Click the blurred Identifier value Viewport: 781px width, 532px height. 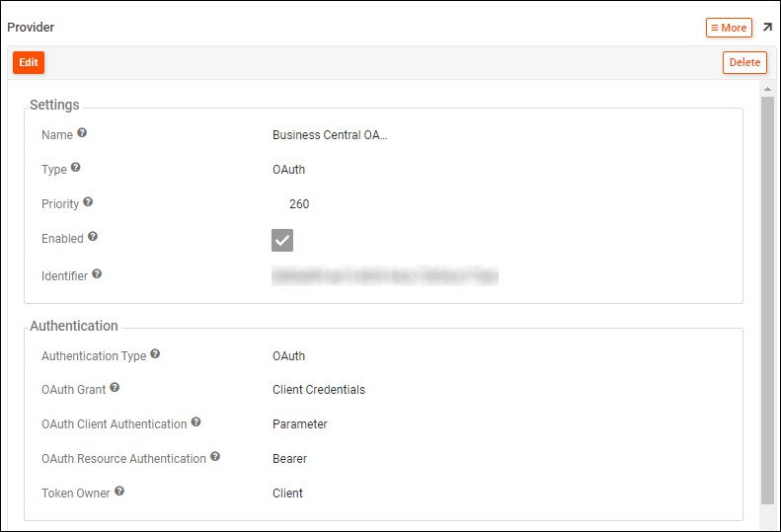coord(385,275)
